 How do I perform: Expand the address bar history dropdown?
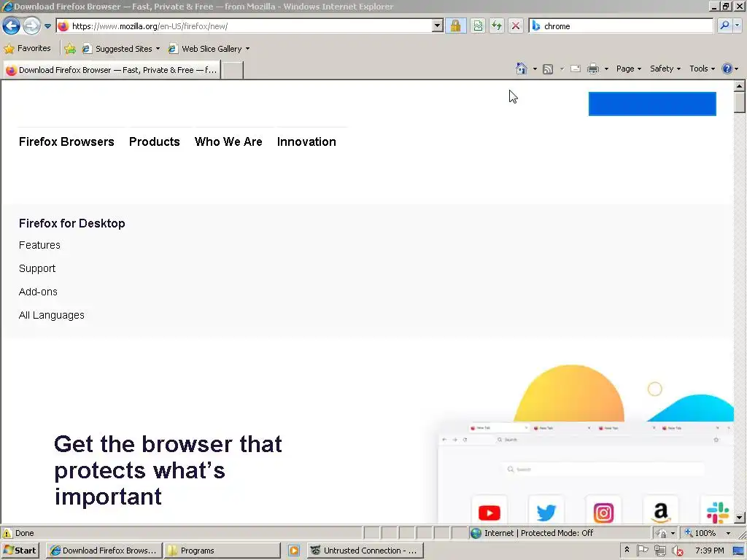point(438,26)
